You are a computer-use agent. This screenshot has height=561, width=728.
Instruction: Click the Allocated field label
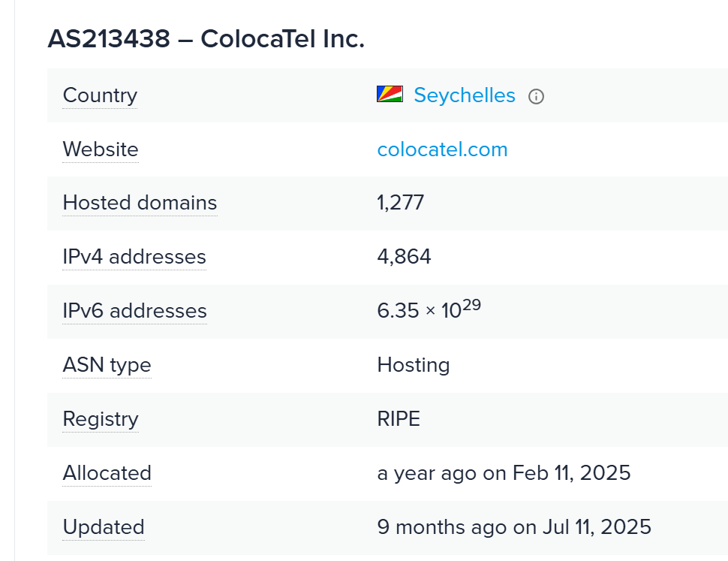click(x=107, y=473)
